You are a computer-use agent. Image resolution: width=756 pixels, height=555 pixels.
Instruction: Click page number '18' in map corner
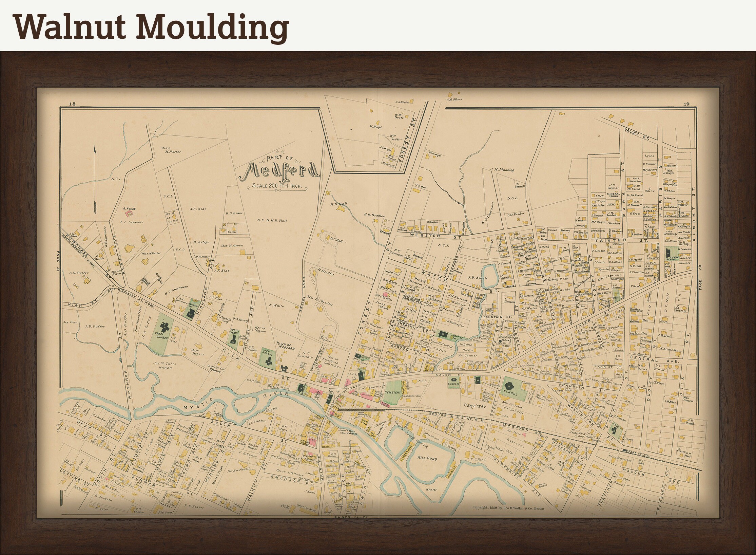coord(72,104)
